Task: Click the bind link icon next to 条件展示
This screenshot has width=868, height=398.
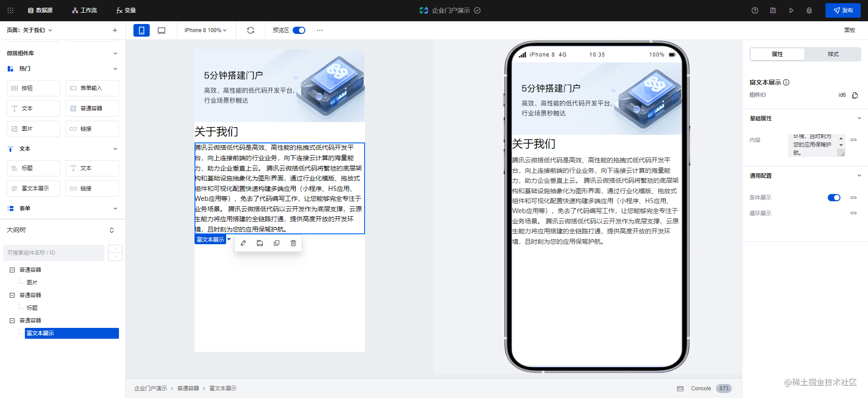Action: (854, 198)
